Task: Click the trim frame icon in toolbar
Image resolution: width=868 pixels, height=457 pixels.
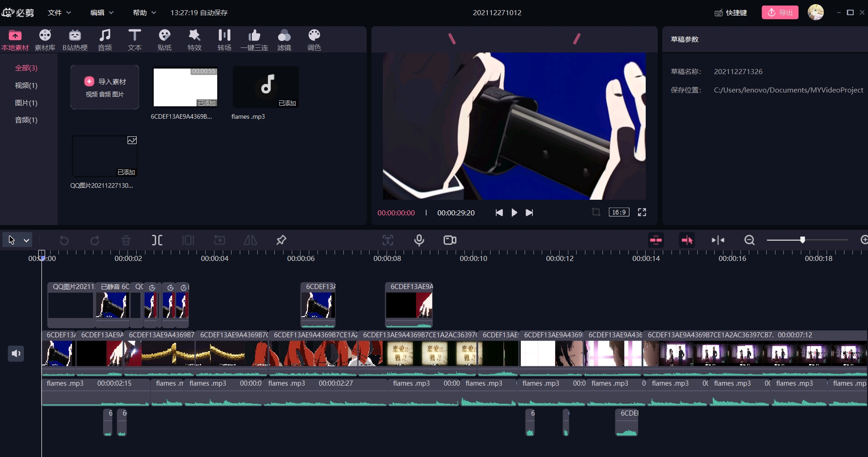Action: point(188,240)
